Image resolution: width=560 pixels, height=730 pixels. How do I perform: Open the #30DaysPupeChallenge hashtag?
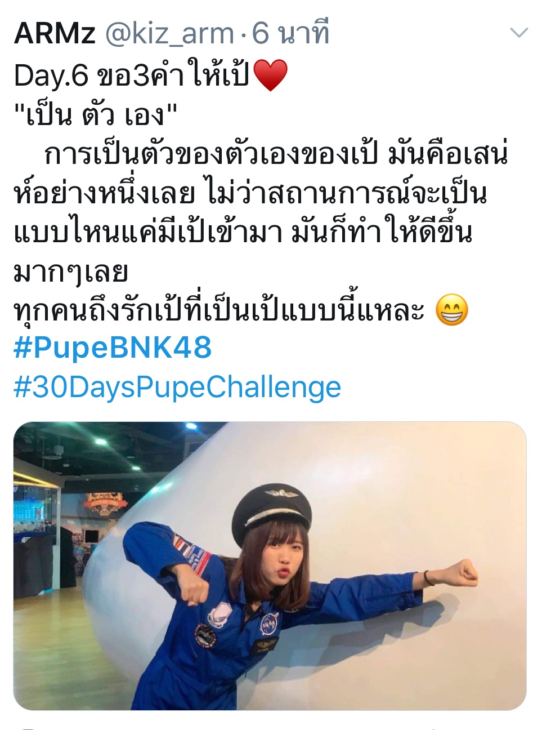click(x=177, y=388)
